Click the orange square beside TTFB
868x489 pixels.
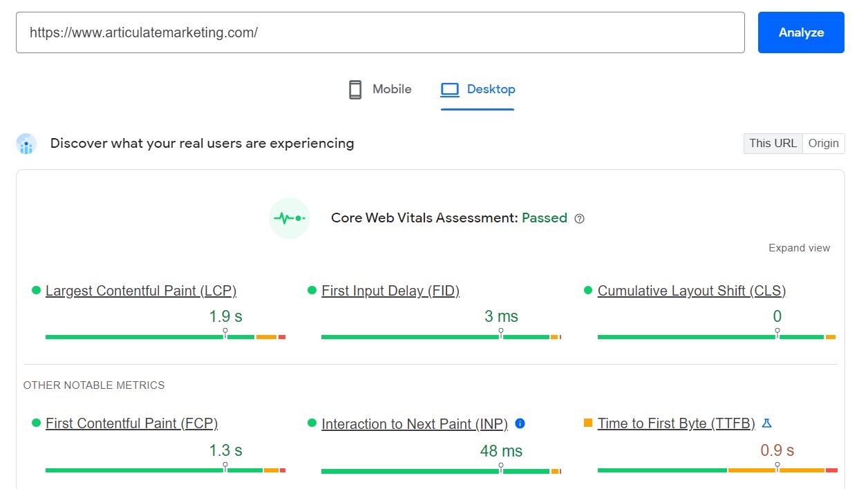click(588, 423)
